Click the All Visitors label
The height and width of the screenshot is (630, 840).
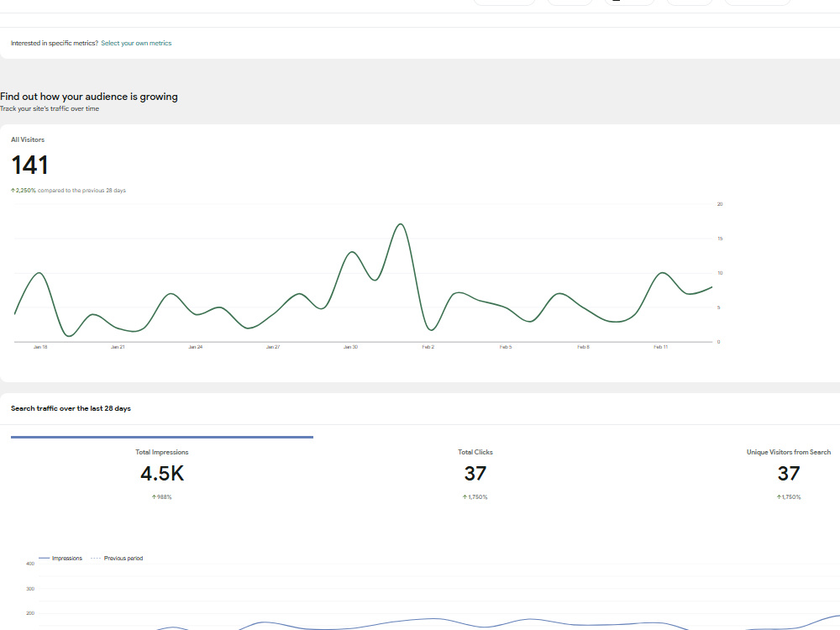pyautogui.click(x=28, y=139)
